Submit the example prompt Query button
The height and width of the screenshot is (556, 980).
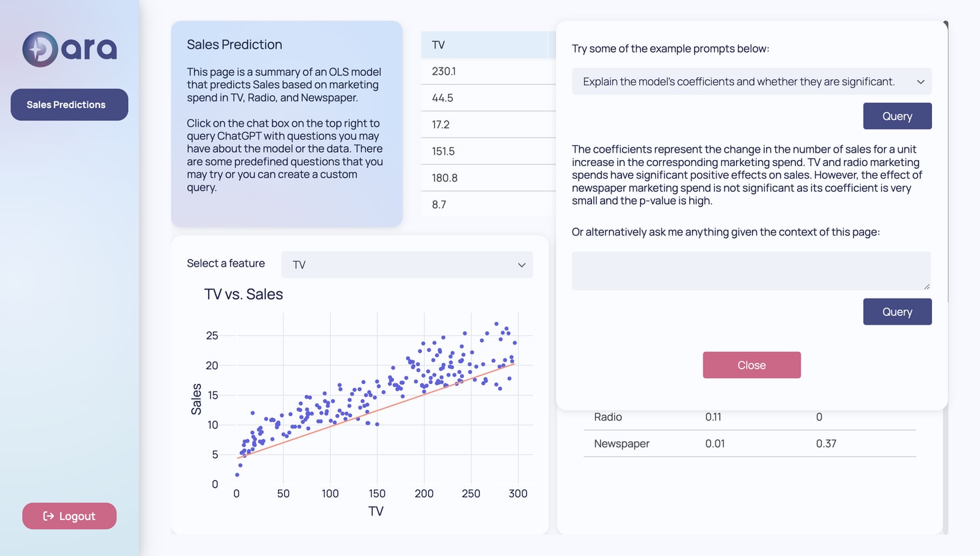(897, 116)
